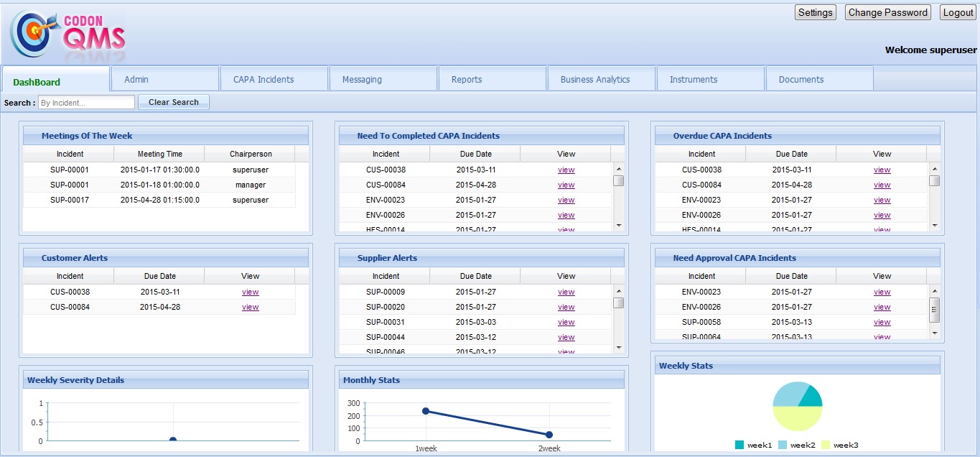Click scroll down arrow in Need To Completed list
Screen dimensions: 980x457
618,226
